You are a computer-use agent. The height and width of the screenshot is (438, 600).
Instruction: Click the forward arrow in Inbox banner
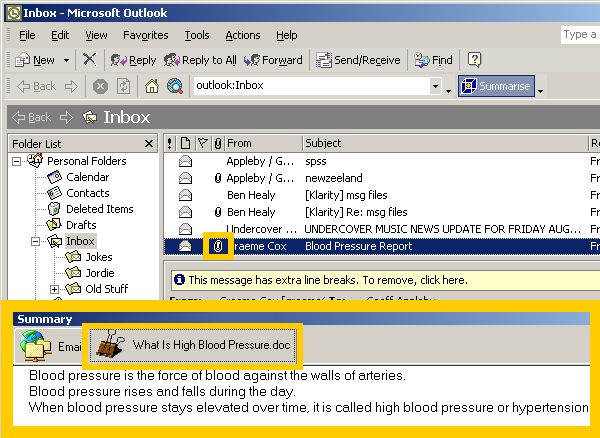(66, 117)
